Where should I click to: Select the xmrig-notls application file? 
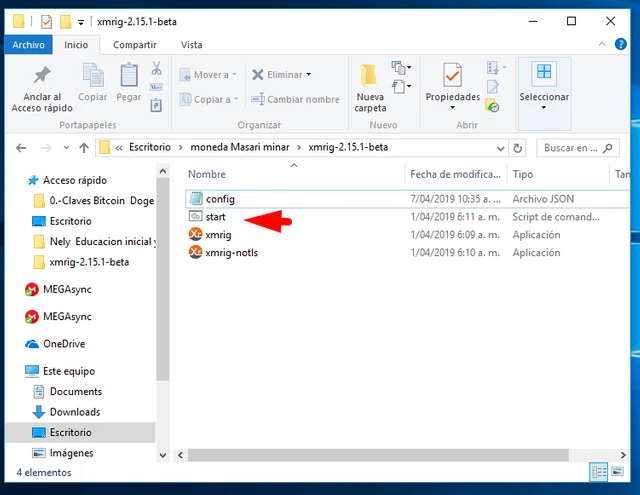pos(223,253)
